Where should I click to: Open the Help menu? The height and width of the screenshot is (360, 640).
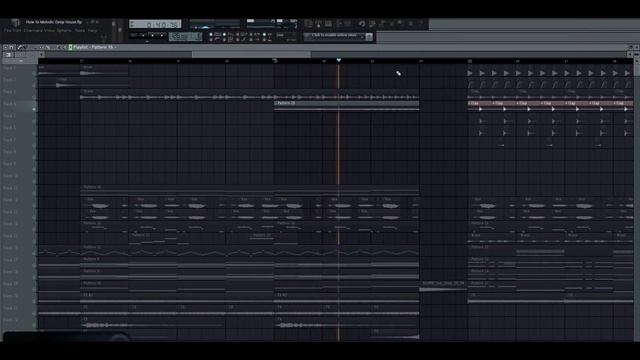[93, 31]
